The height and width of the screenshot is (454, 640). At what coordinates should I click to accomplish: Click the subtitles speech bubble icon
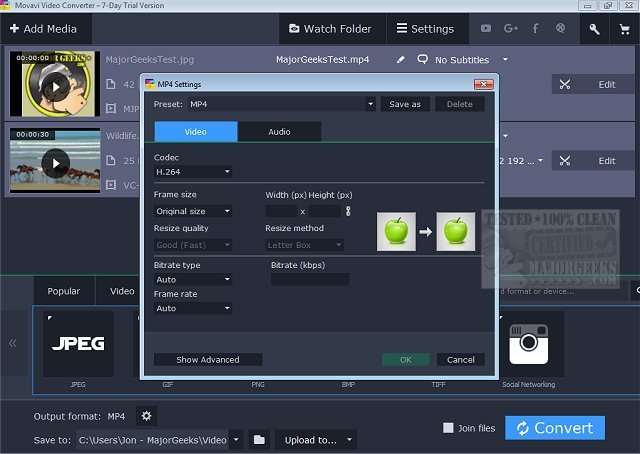pos(423,60)
